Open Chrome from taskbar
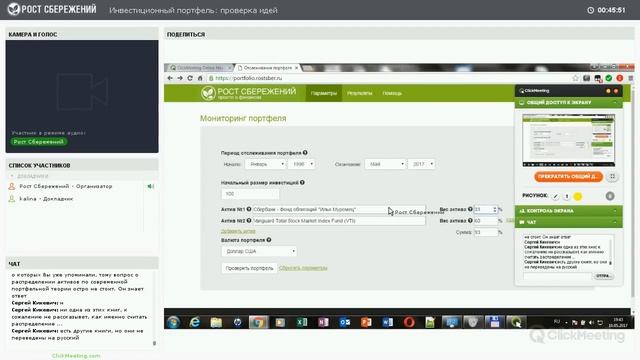Viewport: 640px width, 360px height. [258, 322]
